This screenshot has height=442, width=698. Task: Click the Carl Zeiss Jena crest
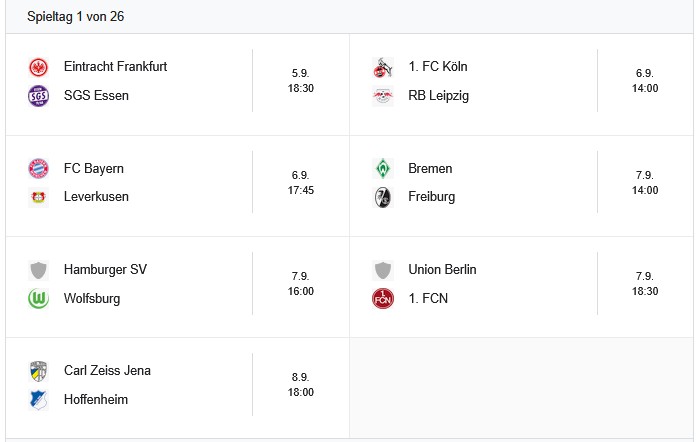click(x=39, y=371)
